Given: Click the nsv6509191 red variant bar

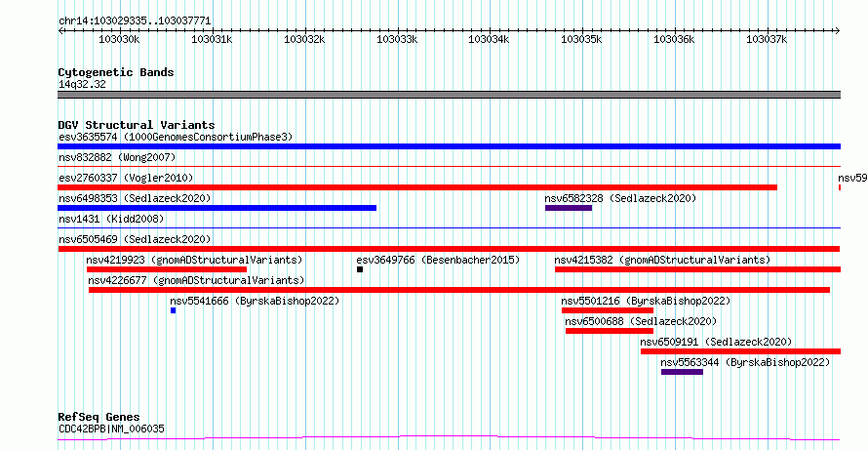Looking at the screenshot, I should 740,351.
